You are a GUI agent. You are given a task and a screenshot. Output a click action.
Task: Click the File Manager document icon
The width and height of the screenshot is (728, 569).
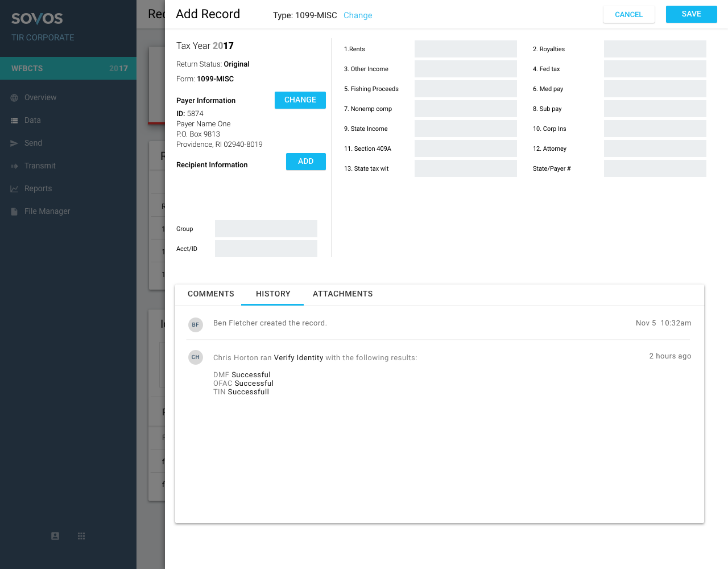[14, 212]
